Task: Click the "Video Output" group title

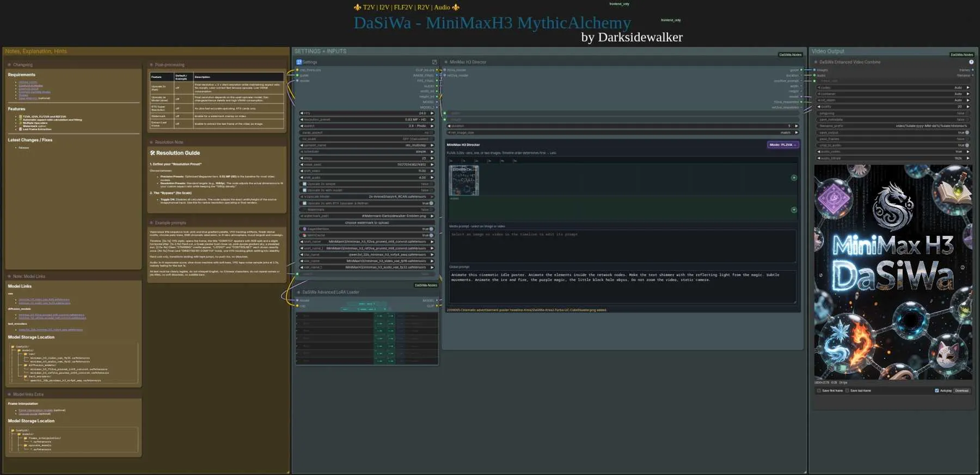Action: click(x=828, y=51)
